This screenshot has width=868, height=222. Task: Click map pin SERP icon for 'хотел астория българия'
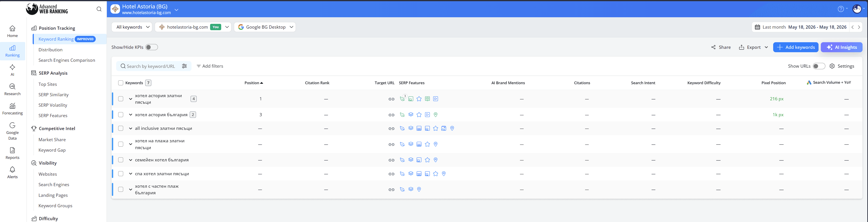click(436, 115)
